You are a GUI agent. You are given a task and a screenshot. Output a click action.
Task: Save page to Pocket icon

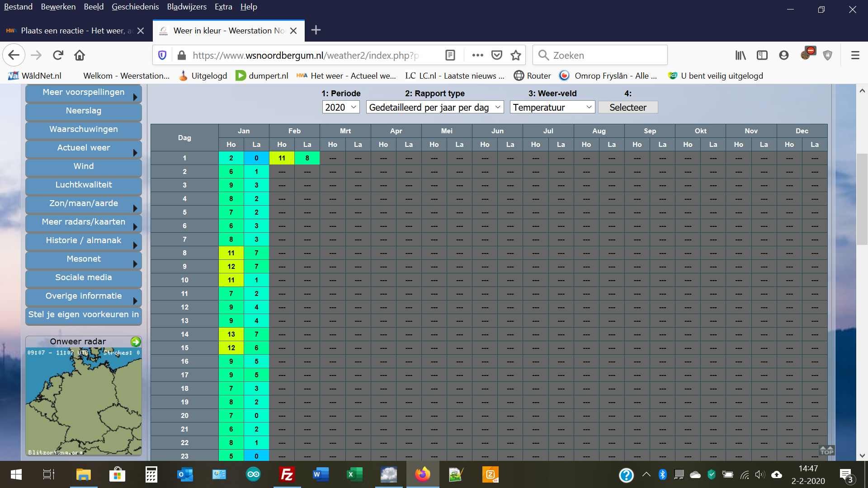coord(497,55)
